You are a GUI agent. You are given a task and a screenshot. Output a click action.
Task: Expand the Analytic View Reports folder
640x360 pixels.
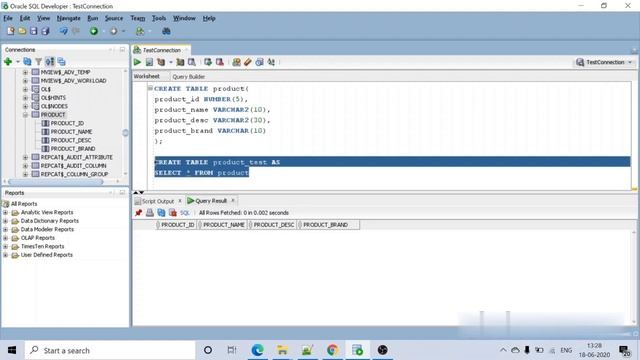pyautogui.click(x=5, y=212)
